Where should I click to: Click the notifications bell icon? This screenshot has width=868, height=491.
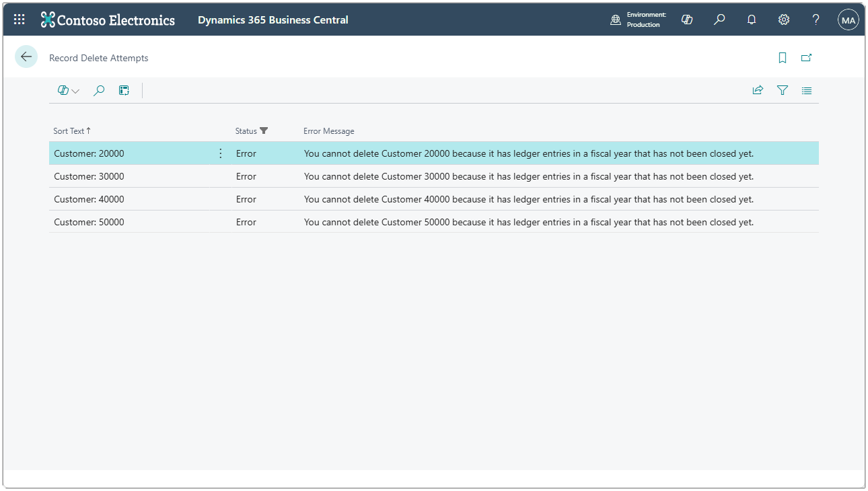(752, 20)
